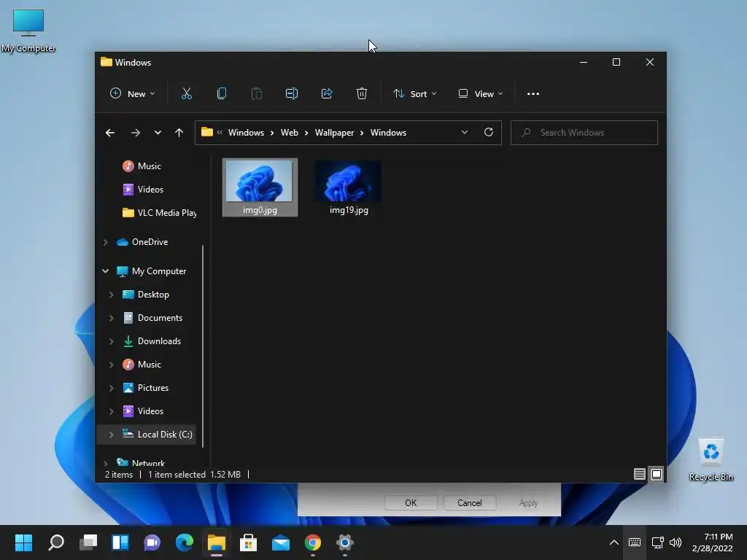Expand OneDrive in navigation pane

(x=105, y=242)
